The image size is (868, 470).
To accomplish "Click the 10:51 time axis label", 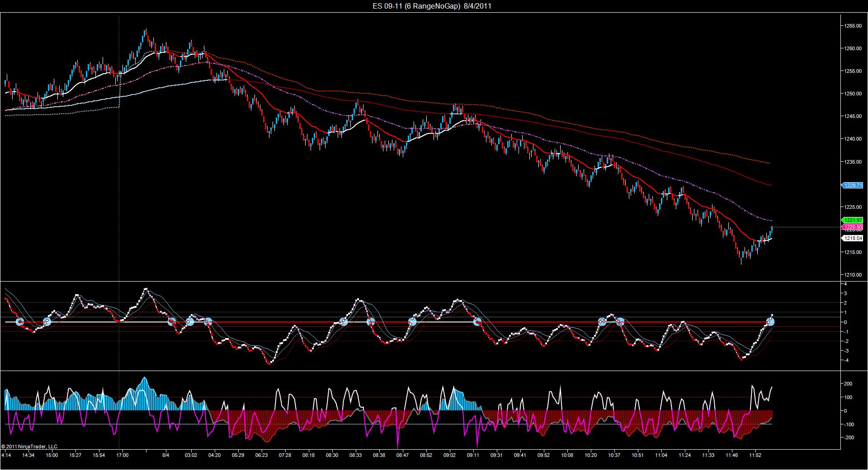I will pyautogui.click(x=637, y=455).
